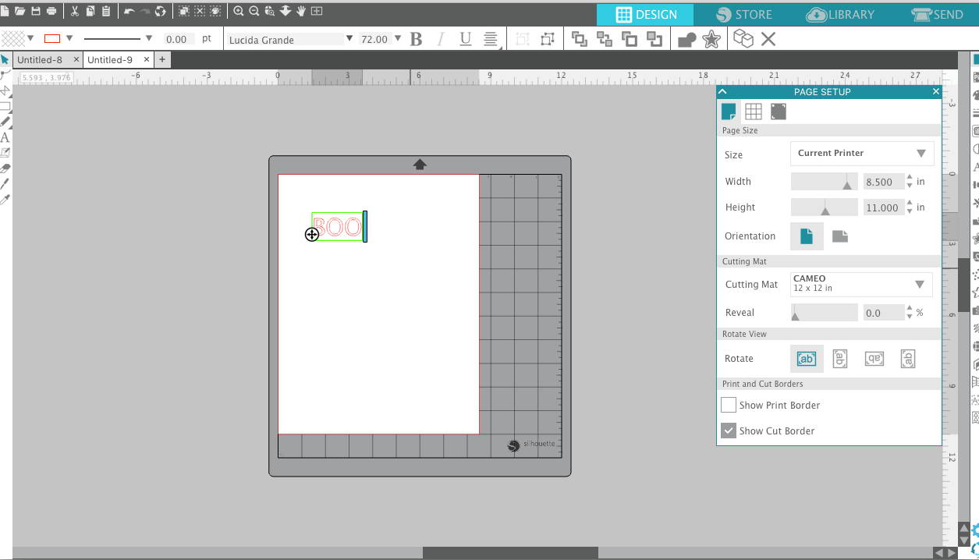Select the default unrotated view option

coord(807,358)
